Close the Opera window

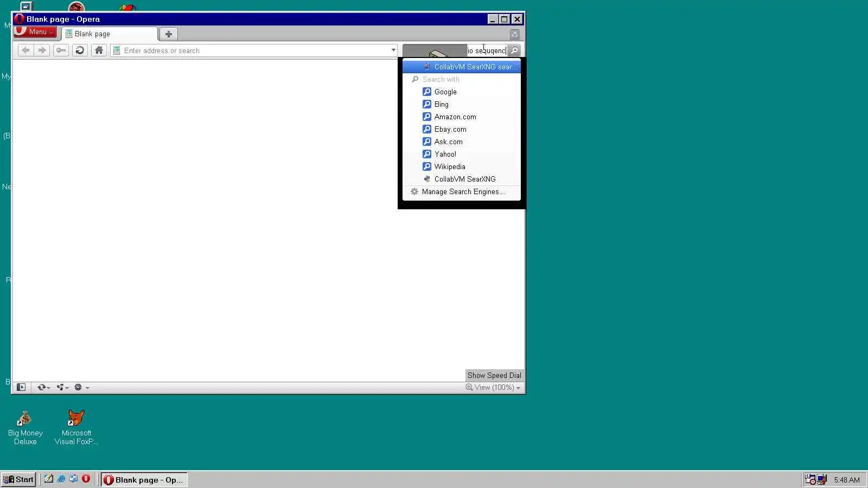pyautogui.click(x=518, y=19)
